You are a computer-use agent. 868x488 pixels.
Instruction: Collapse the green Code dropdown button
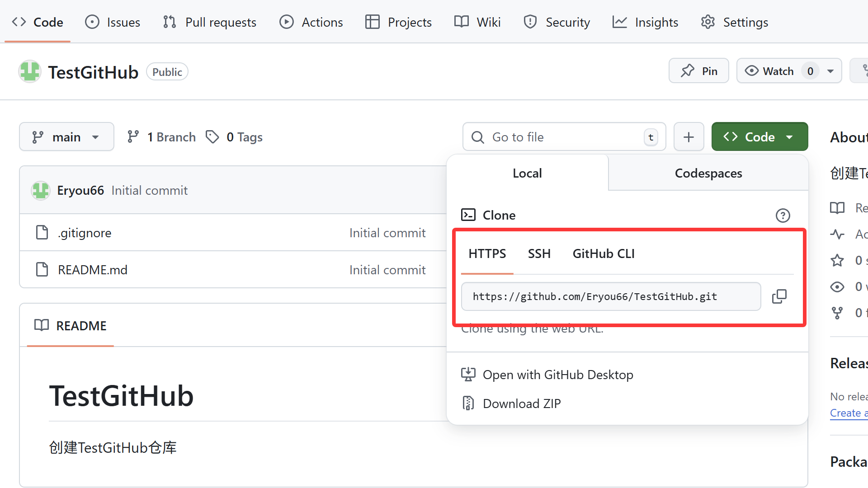pos(759,137)
